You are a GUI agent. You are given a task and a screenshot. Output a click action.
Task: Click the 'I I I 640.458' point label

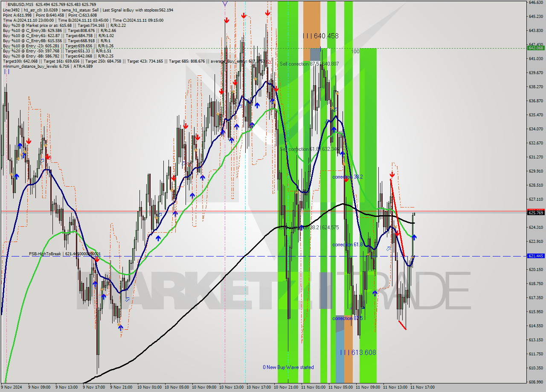(320, 36)
